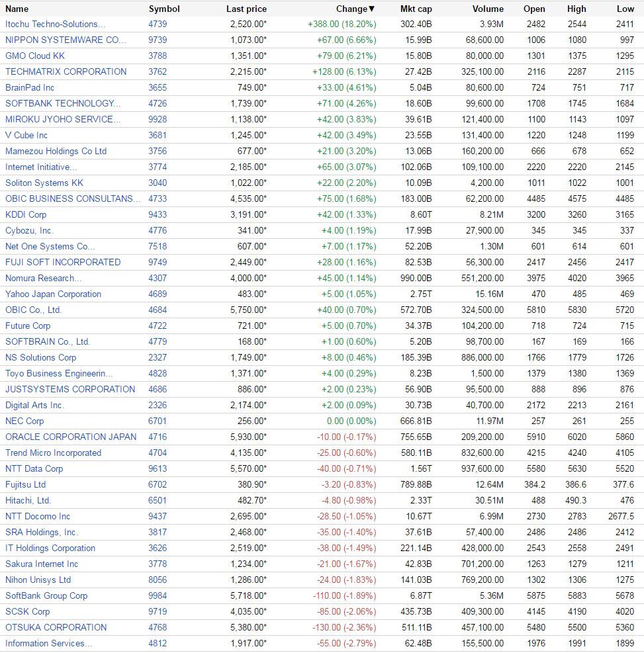
Task: Open NTT Docomo Inc link
Action: click(38, 517)
